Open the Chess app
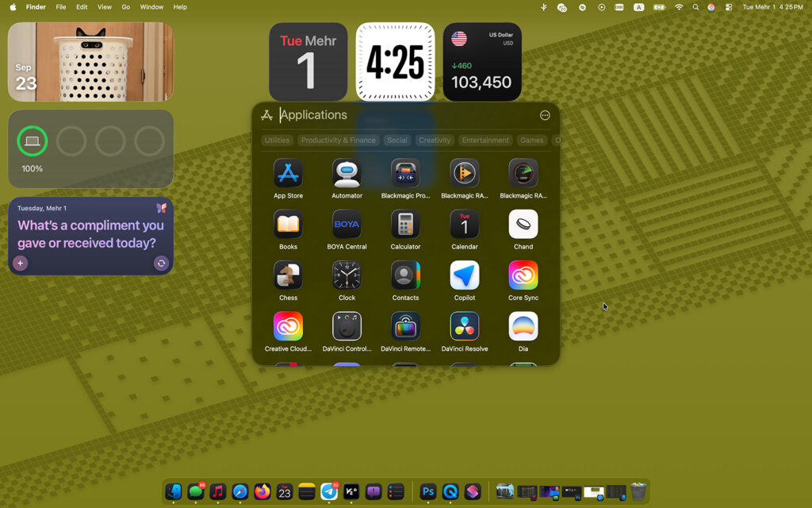Image resolution: width=812 pixels, height=508 pixels. pyautogui.click(x=288, y=275)
